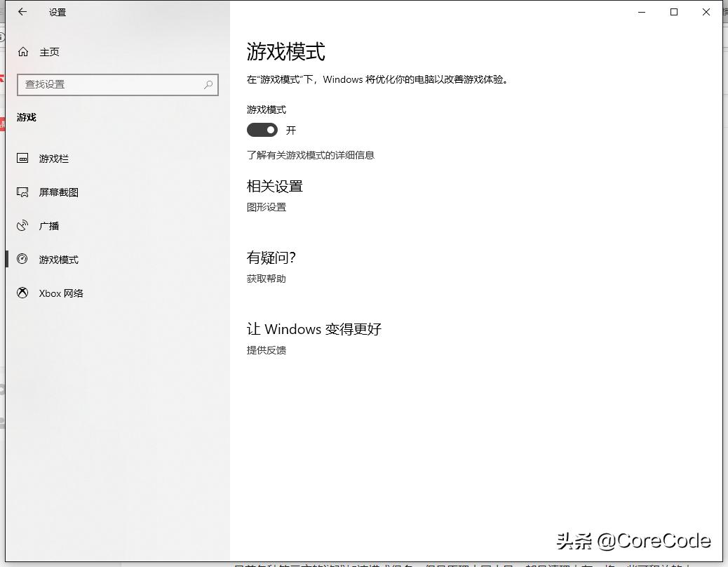Click the 广播 broadcast icon in sidebar

coord(22,225)
